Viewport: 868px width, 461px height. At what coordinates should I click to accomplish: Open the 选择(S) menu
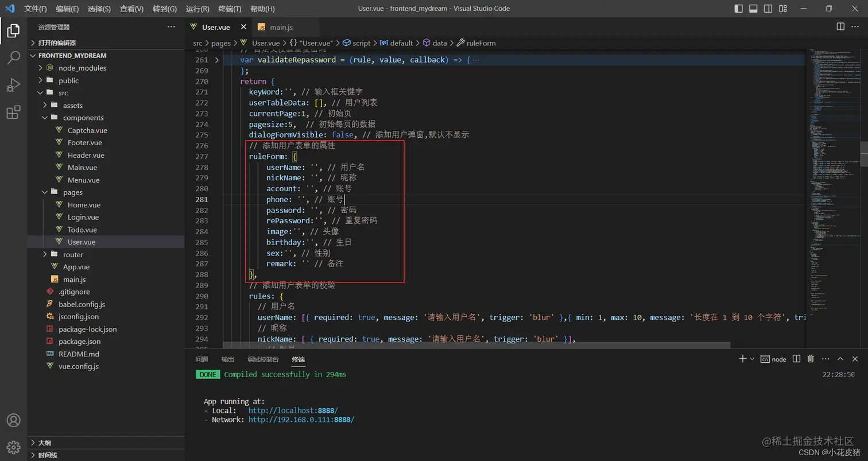point(99,9)
